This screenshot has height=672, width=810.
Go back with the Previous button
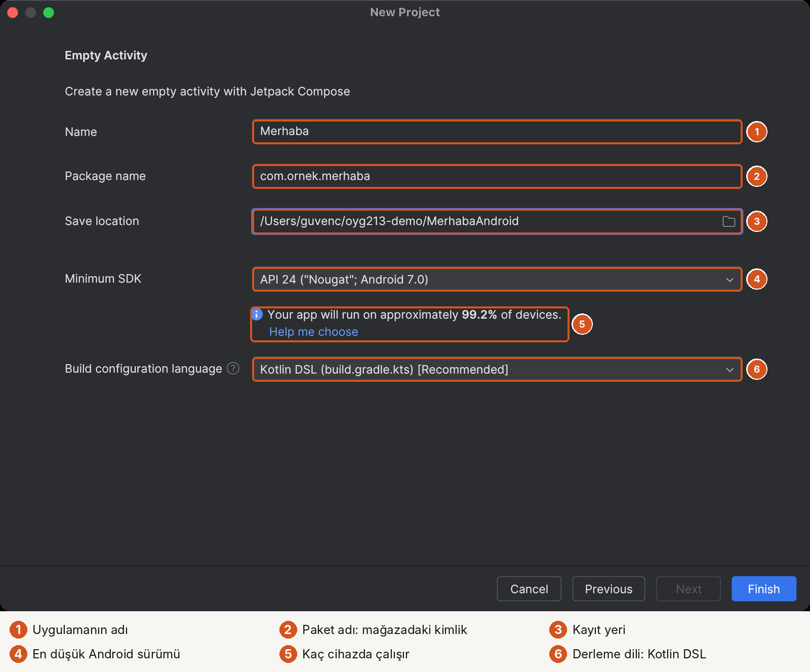pos(609,589)
